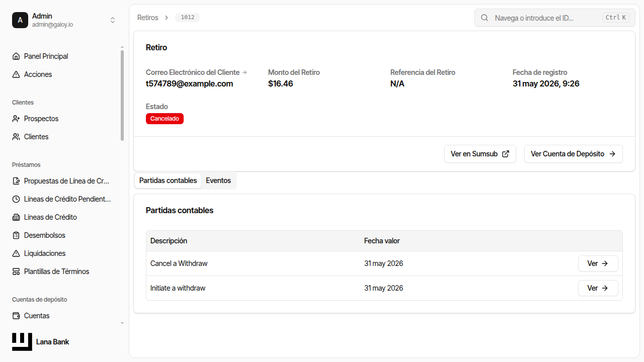The width and height of the screenshot is (644, 362).
Task: Click the 1012 breadcrumb ID badge
Action: [187, 18]
